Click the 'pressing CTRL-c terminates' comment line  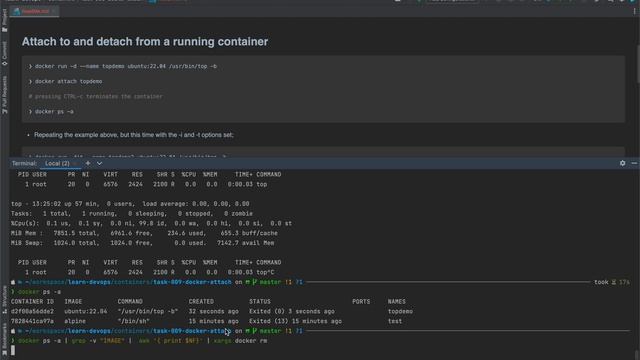96,96
